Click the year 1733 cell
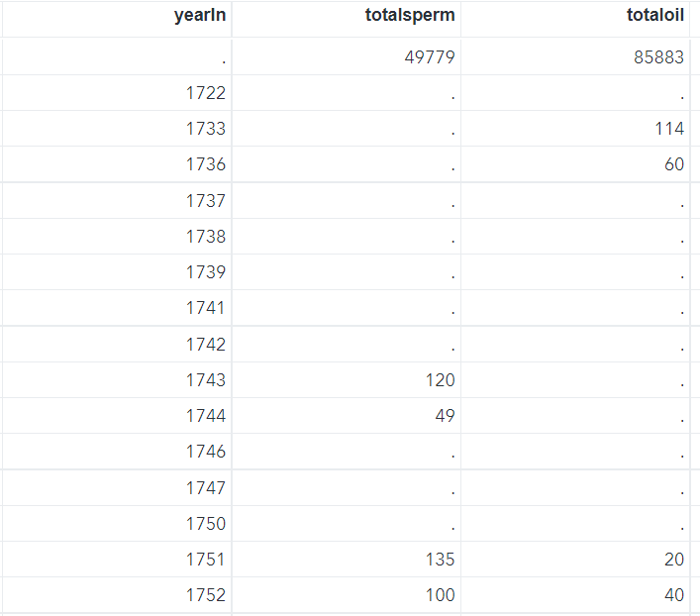 [206, 129]
